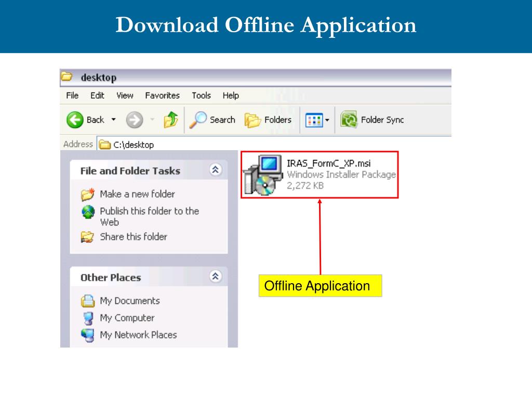Screen dimensions: 532x399
Task: Open My Documents link
Action: (x=129, y=301)
